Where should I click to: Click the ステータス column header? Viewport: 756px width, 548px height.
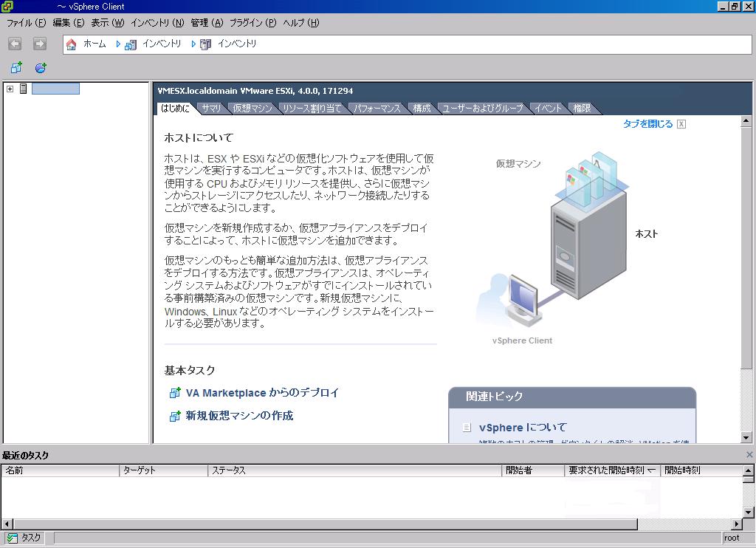(x=355, y=470)
